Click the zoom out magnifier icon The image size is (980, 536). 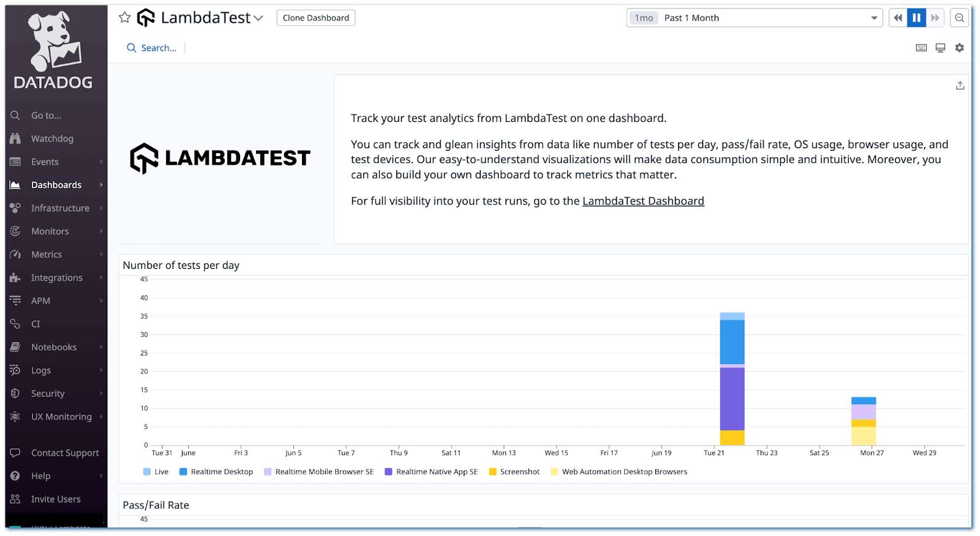click(x=960, y=18)
